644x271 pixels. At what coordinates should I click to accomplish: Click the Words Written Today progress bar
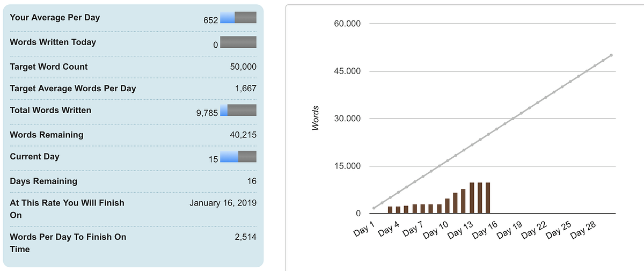[x=238, y=42]
